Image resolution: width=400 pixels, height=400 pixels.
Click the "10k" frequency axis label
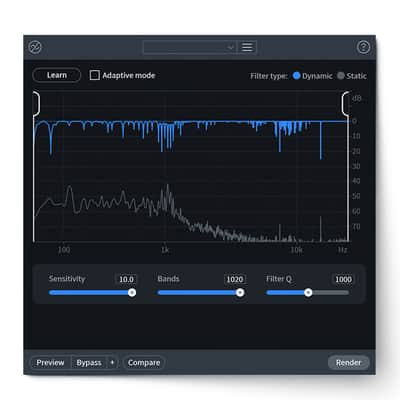click(x=296, y=250)
